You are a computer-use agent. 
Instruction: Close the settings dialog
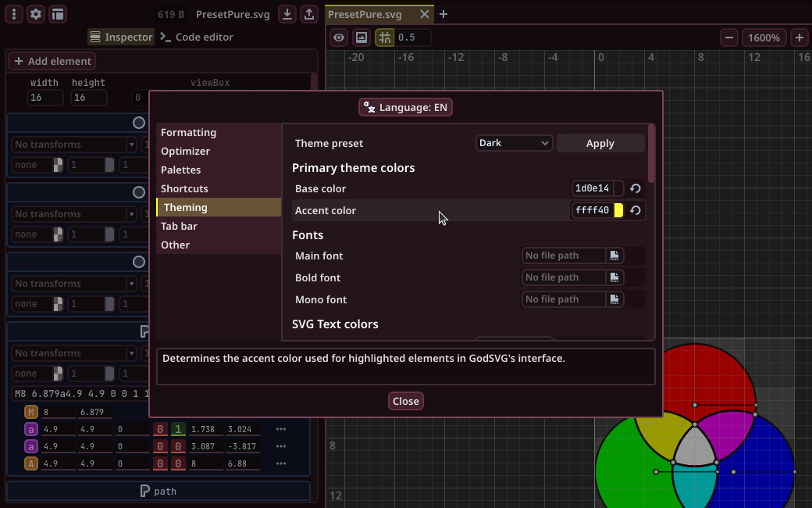point(405,401)
